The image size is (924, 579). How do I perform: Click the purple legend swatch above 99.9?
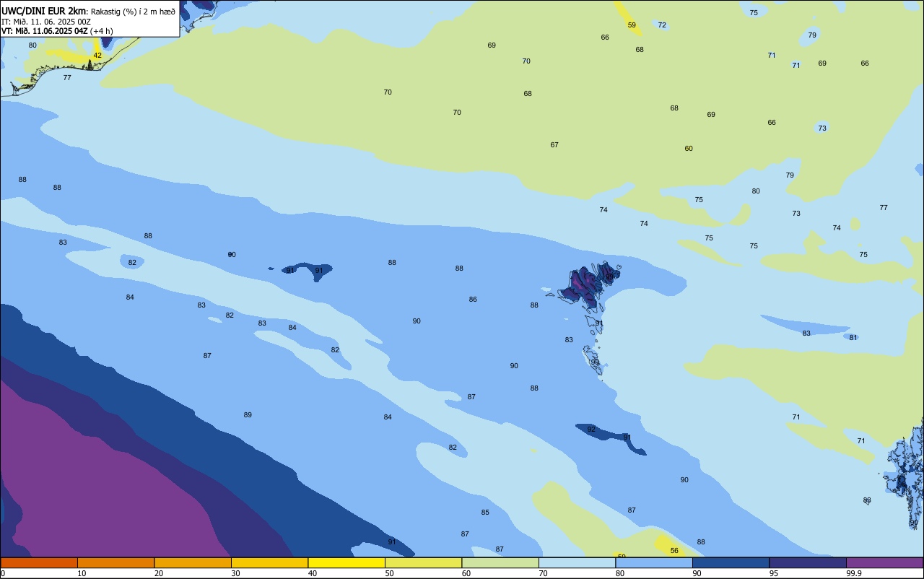885,562
